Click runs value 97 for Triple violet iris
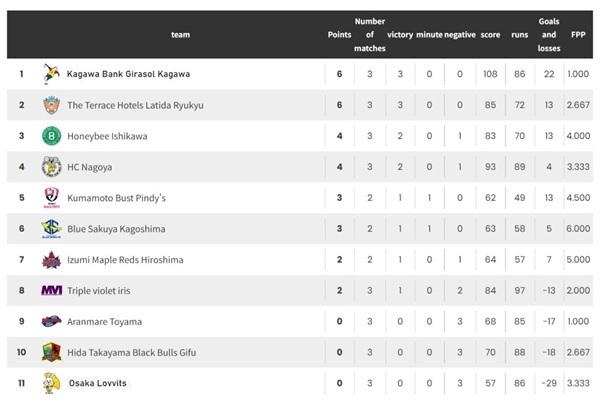600x403 pixels. point(520,290)
